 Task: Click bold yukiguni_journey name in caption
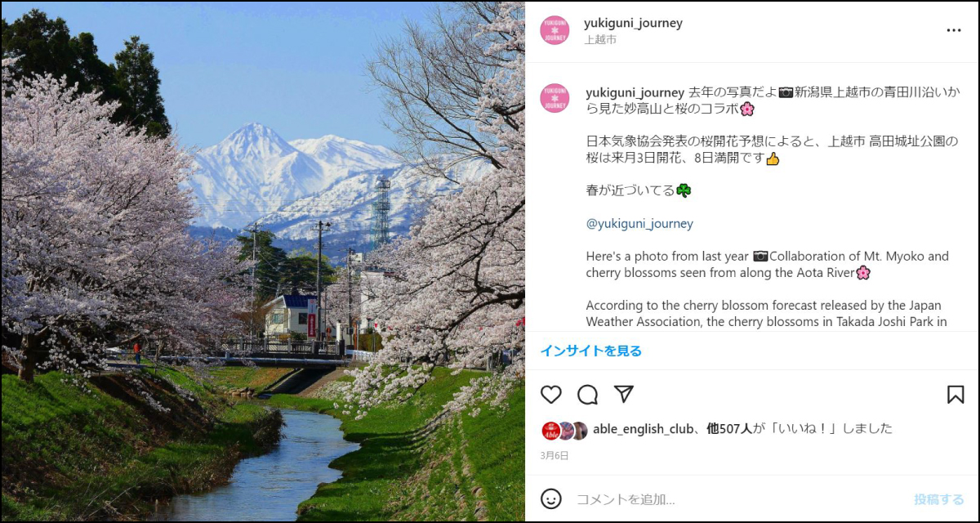coord(635,92)
